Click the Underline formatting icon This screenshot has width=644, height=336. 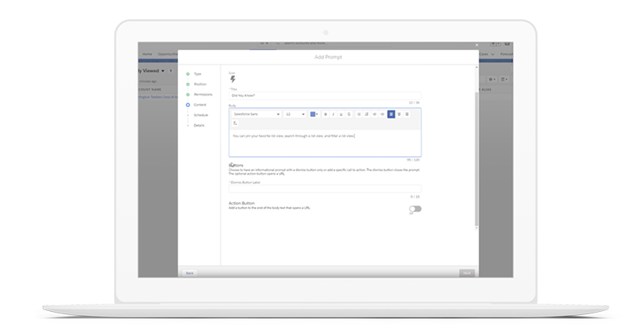coord(341,114)
